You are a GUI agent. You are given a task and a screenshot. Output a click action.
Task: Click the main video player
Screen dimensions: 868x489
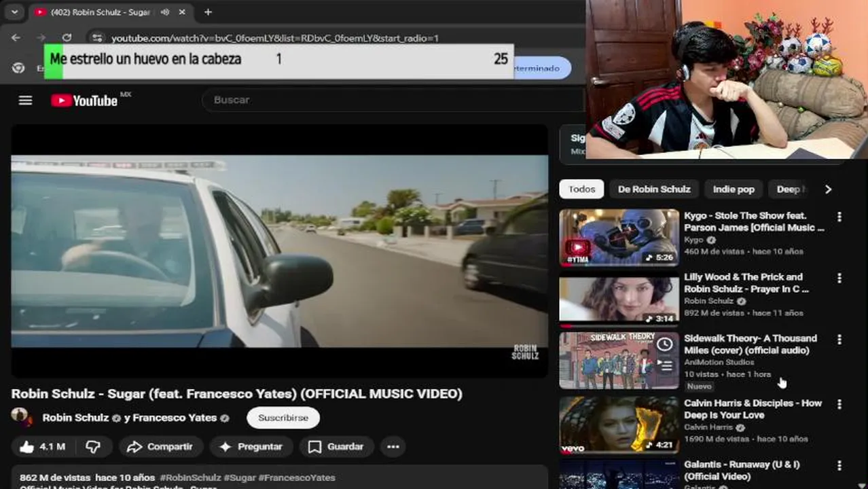(279, 251)
